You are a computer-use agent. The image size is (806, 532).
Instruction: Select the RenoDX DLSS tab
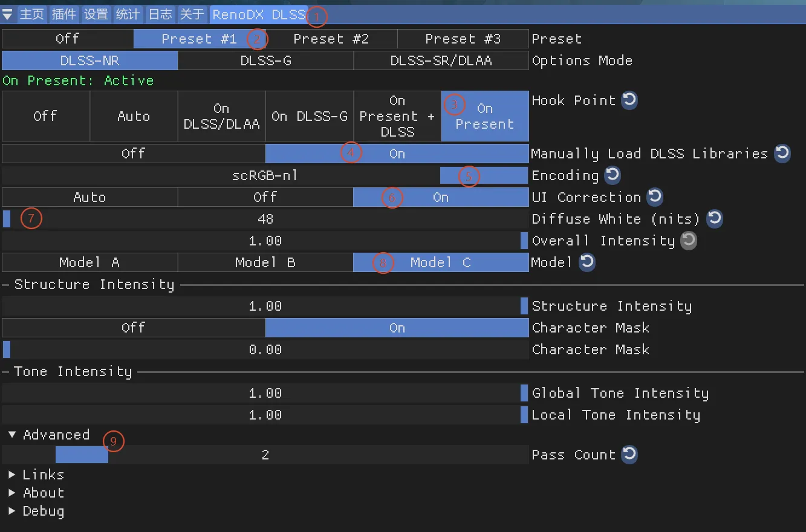point(259,15)
